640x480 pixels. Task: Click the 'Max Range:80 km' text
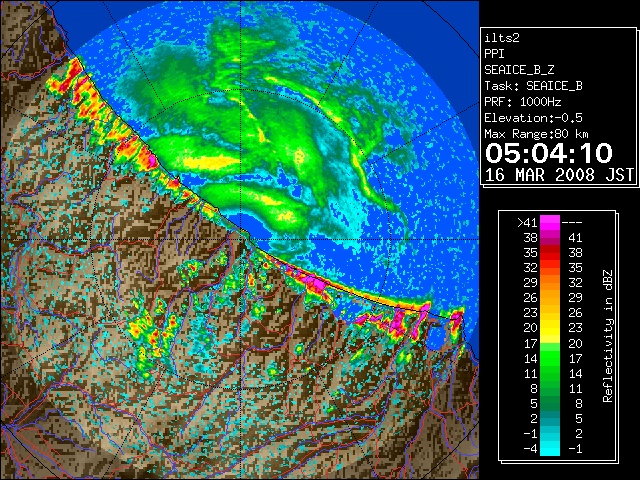(536, 134)
